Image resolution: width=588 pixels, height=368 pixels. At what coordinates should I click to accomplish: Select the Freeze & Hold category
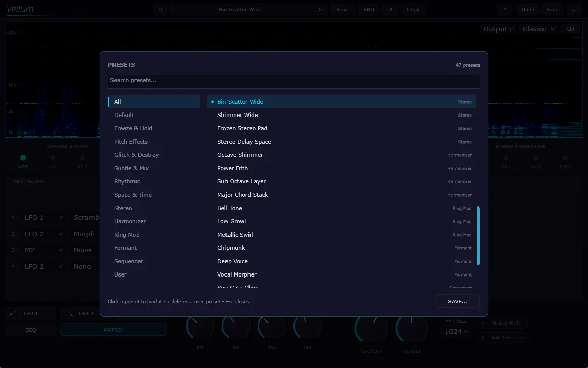click(154, 128)
